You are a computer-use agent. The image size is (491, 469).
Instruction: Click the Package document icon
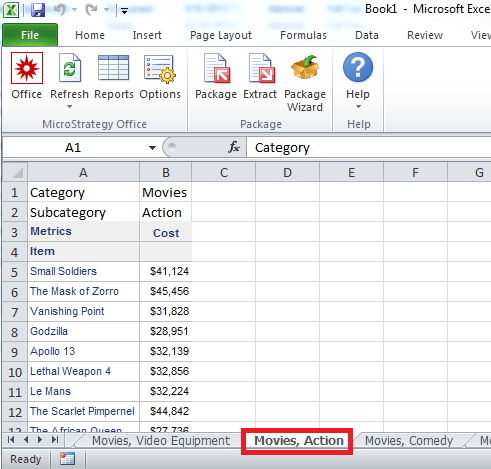[x=217, y=68]
